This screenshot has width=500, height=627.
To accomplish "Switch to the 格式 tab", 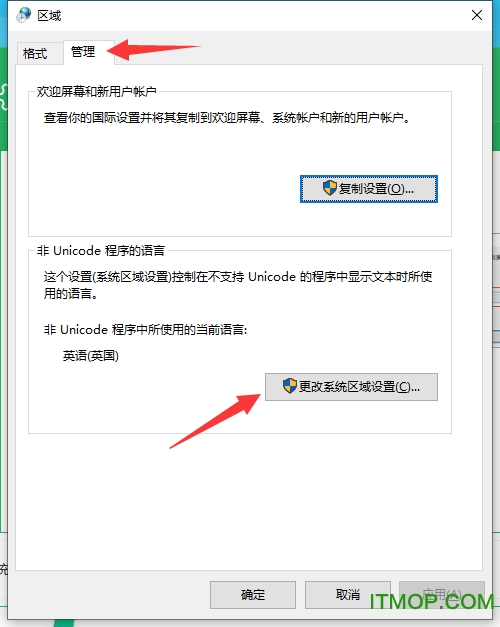I will (x=35, y=53).
